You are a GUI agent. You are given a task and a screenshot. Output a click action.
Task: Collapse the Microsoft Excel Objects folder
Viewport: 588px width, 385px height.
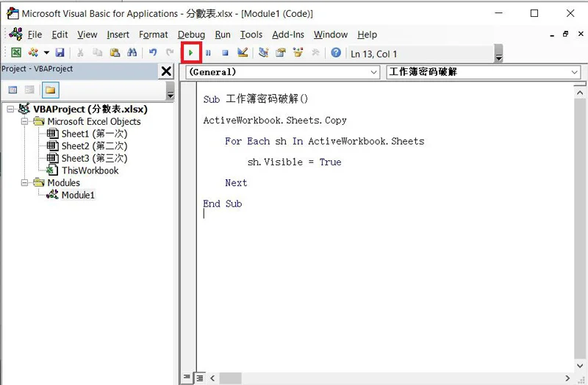point(25,122)
